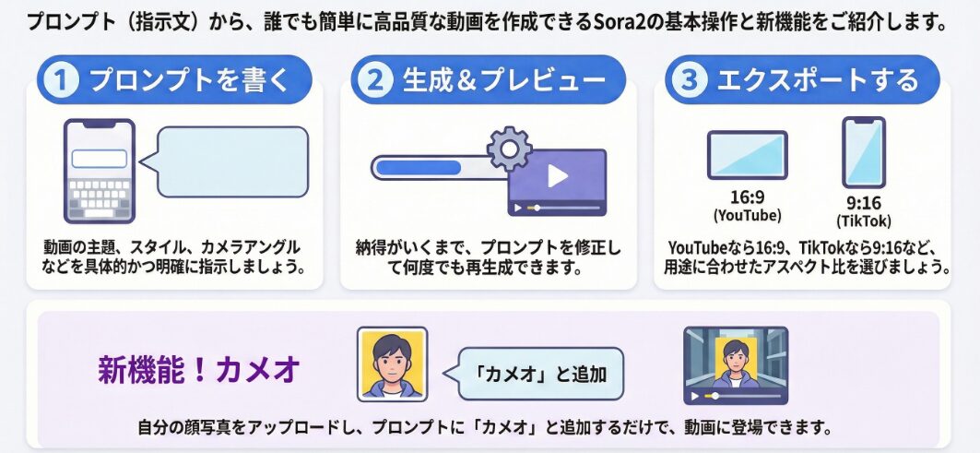
Task: Click the cameo video thumbnail with corridor background
Action: (x=736, y=365)
